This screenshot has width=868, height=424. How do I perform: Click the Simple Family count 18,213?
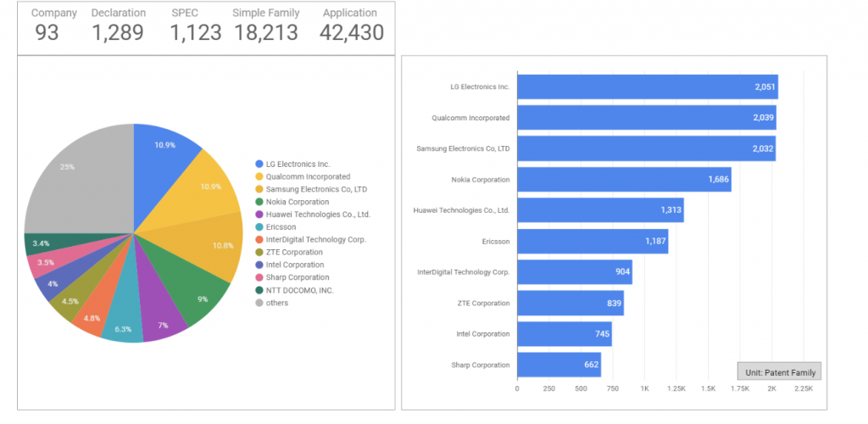(x=265, y=33)
